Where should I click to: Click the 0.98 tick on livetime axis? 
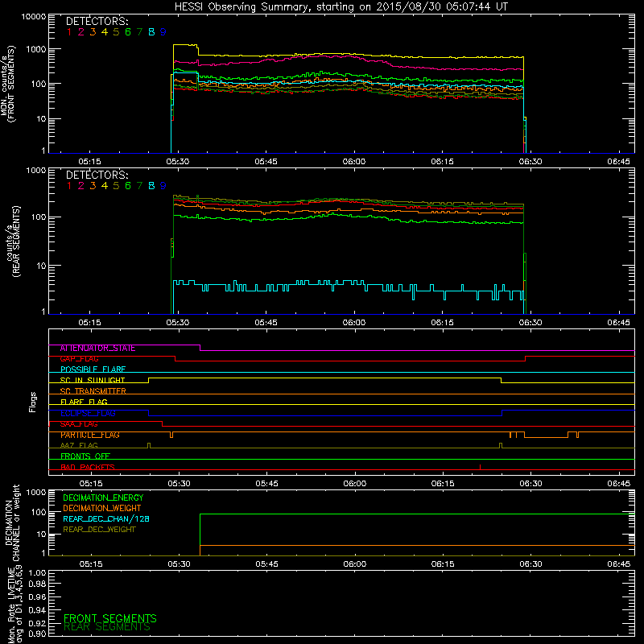pyautogui.click(x=37, y=584)
